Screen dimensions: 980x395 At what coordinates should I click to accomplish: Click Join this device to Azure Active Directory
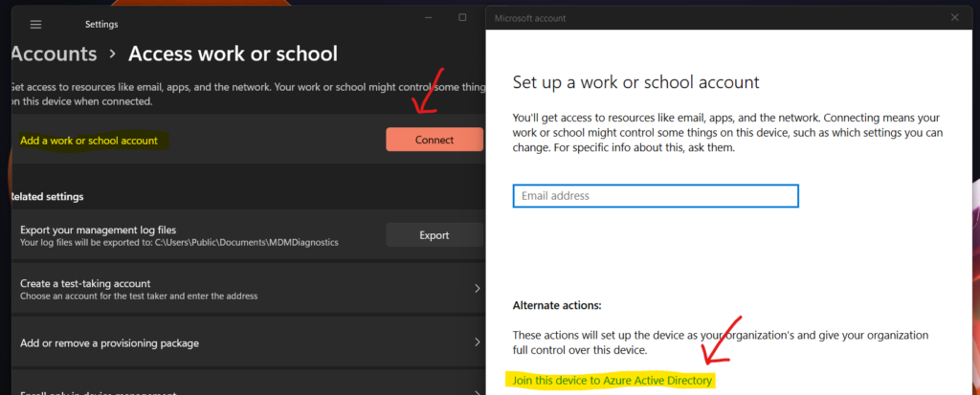pyautogui.click(x=613, y=381)
